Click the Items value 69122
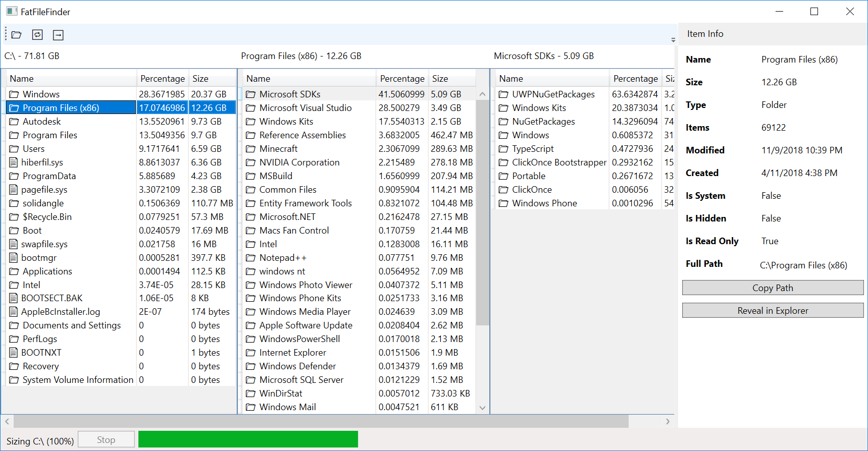 (774, 128)
